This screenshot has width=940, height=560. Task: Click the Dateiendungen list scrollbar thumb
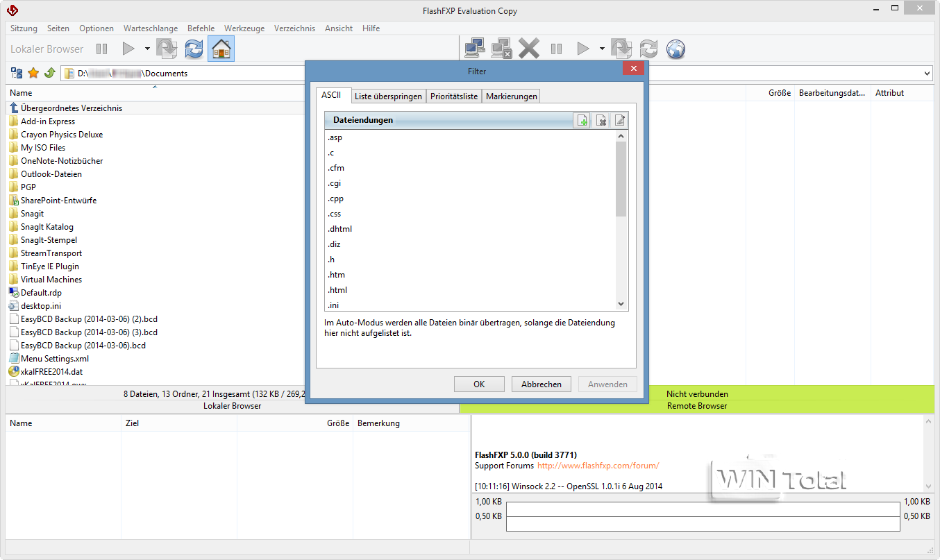pos(621,179)
